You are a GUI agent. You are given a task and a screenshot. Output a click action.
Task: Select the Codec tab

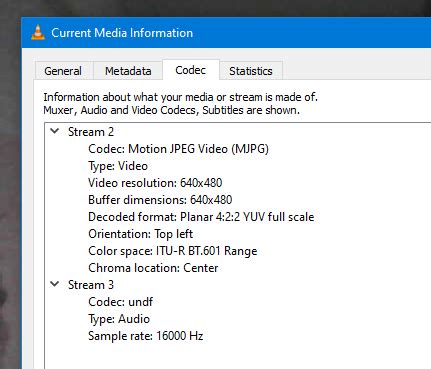[191, 70]
